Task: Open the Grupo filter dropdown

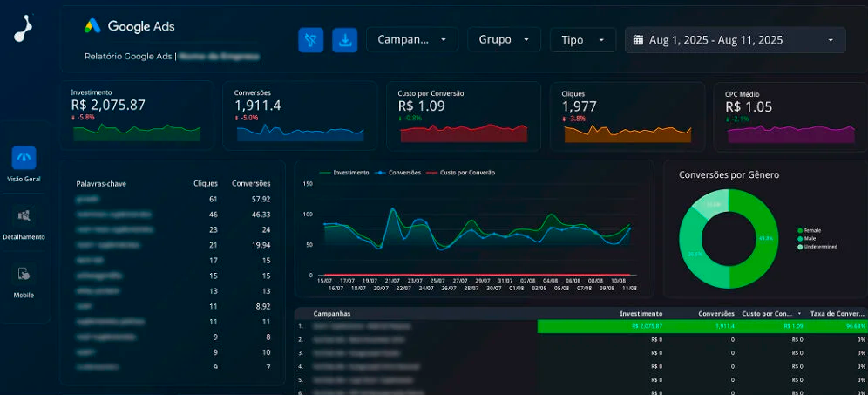Action: 504,40
